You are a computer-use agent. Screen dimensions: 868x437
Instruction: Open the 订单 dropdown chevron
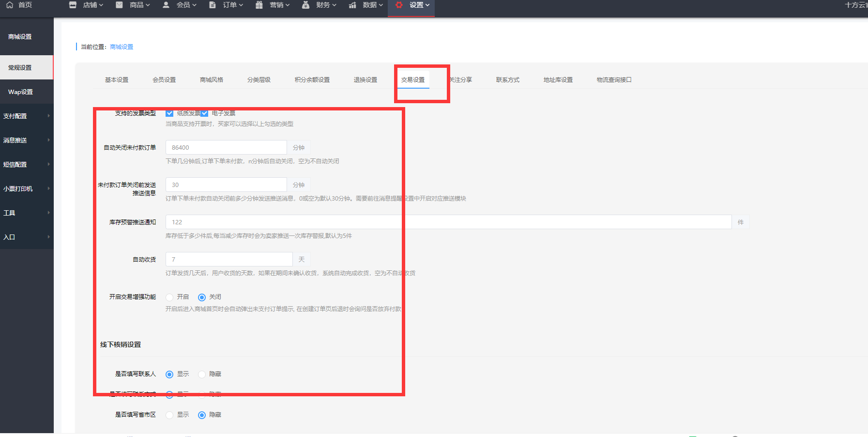[x=241, y=5]
